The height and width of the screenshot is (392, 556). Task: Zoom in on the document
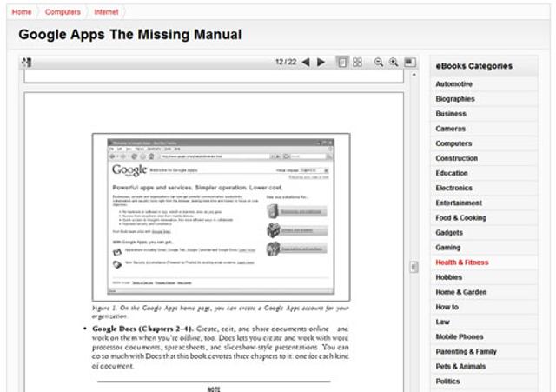tap(394, 63)
